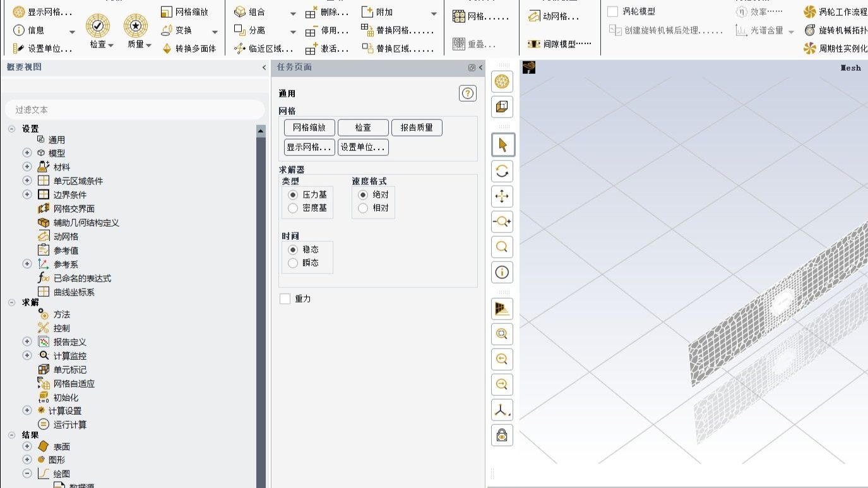Click the 动网格 icon in the ribbon
The height and width of the screenshot is (488, 868).
click(x=534, y=16)
